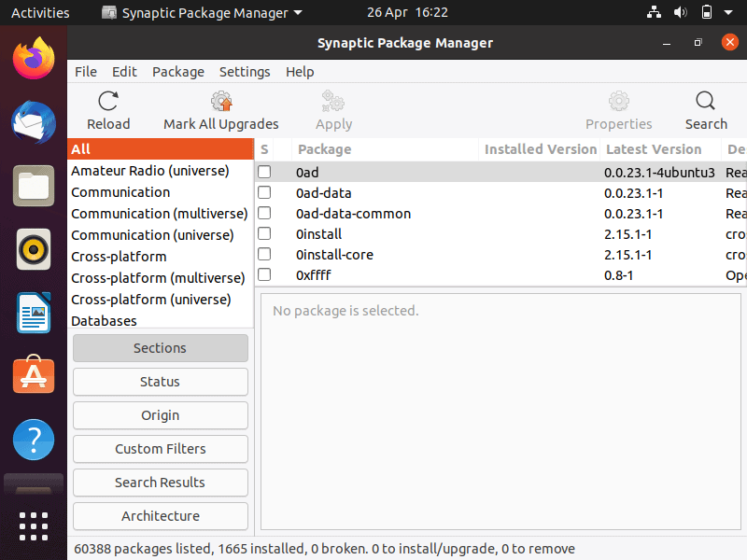
Task: Open Ubuntu Software from the dock
Action: pos(34,375)
